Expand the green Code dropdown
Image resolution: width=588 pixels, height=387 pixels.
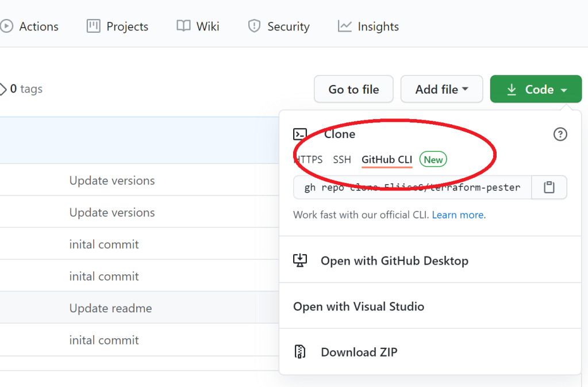(536, 89)
